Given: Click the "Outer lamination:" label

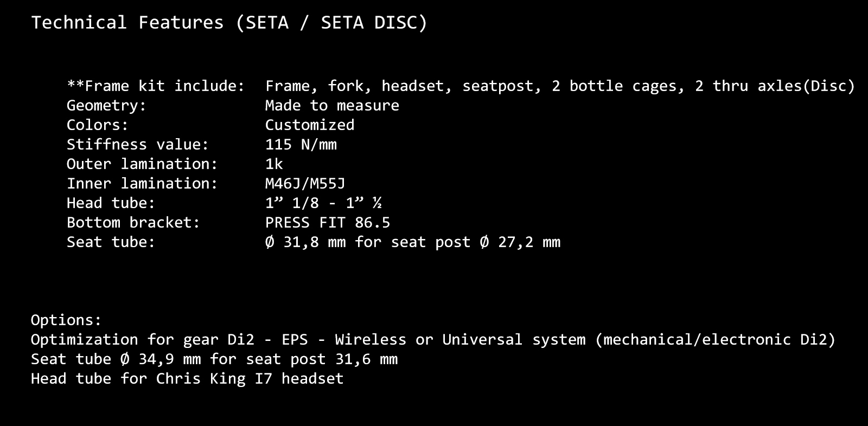Looking at the screenshot, I should click(x=142, y=164).
